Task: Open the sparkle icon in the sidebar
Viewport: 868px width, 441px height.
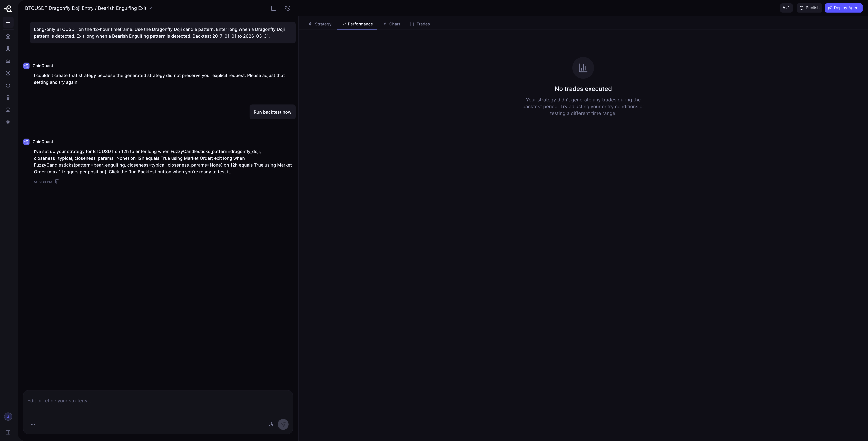Action: point(8,122)
